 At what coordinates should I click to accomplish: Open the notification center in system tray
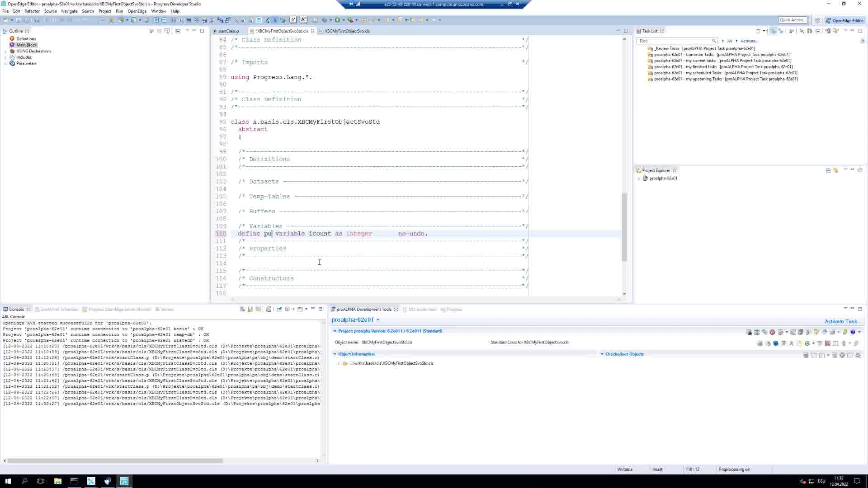857,481
